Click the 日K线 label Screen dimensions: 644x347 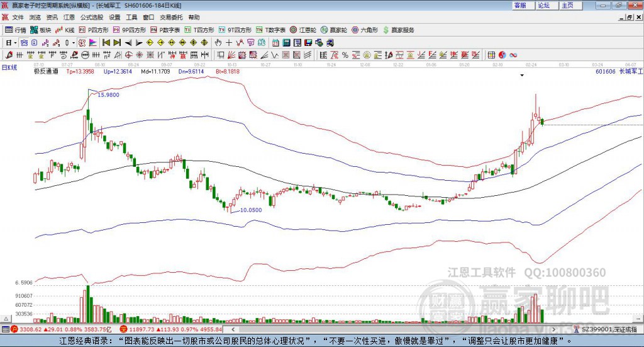(x=9, y=67)
